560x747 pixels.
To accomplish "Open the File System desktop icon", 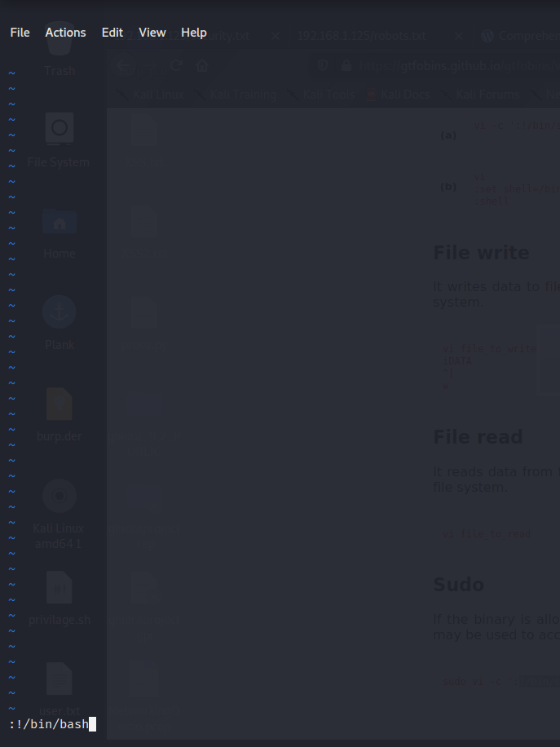I will tap(60, 130).
